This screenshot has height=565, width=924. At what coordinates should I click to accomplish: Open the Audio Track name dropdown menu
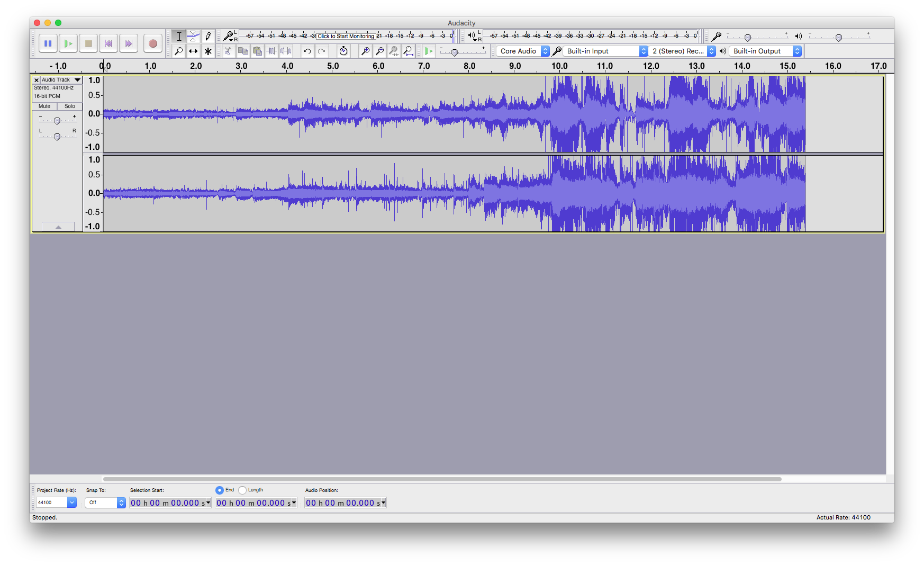tap(61, 80)
